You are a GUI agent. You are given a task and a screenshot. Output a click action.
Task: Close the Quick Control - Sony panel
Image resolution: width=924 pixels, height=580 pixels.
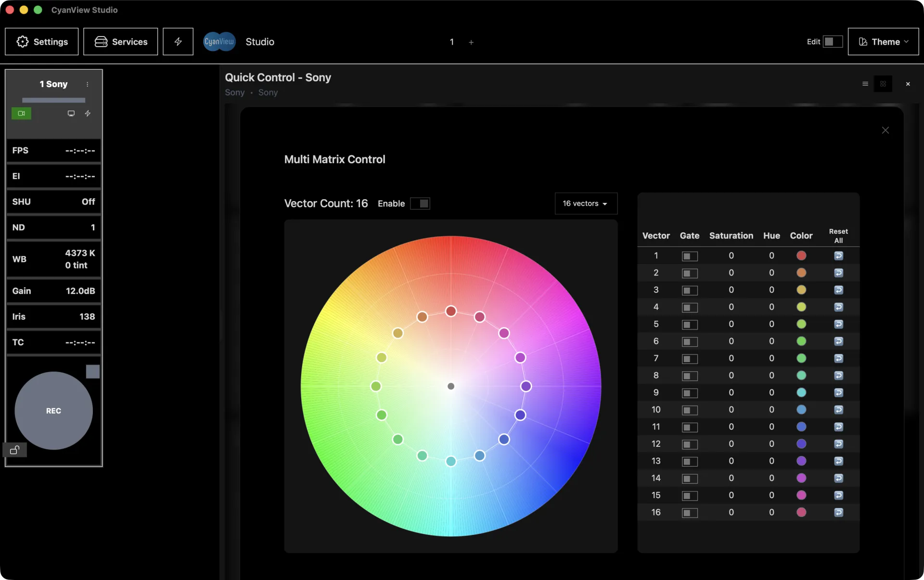908,84
